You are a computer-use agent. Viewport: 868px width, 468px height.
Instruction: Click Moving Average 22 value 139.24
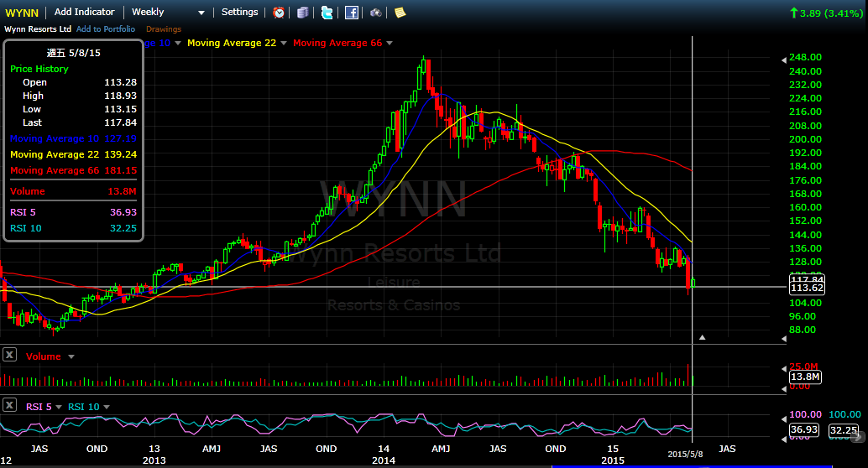click(120, 154)
